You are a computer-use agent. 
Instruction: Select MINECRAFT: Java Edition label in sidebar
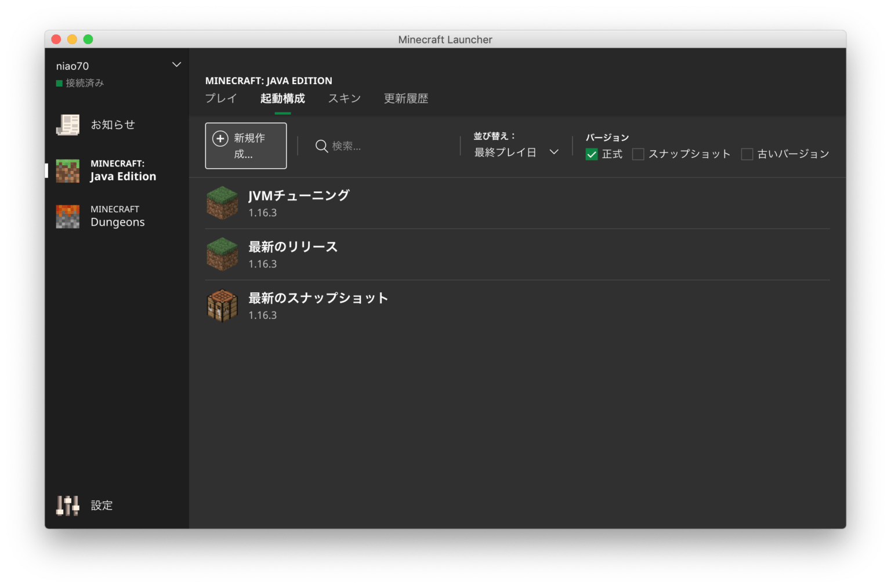pyautogui.click(x=123, y=170)
